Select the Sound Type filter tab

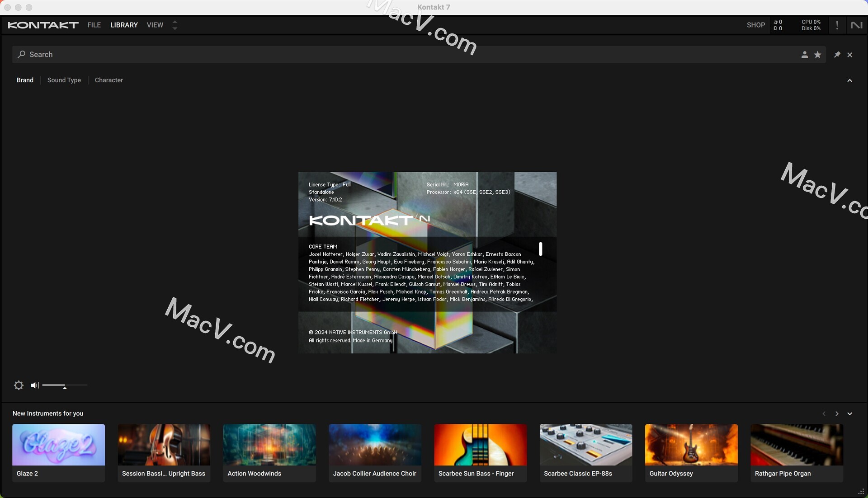64,80
